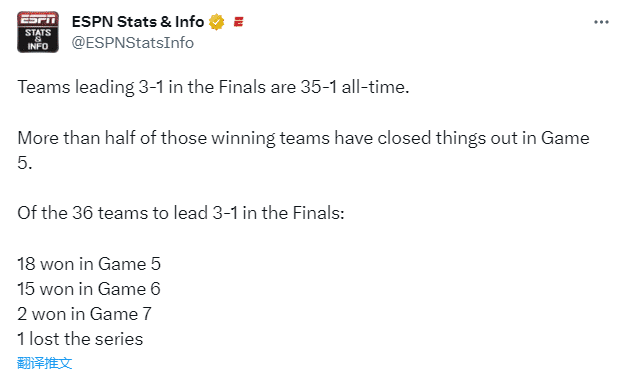Open the three-dot more options menu
This screenshot has width=625, height=381.
tap(601, 22)
